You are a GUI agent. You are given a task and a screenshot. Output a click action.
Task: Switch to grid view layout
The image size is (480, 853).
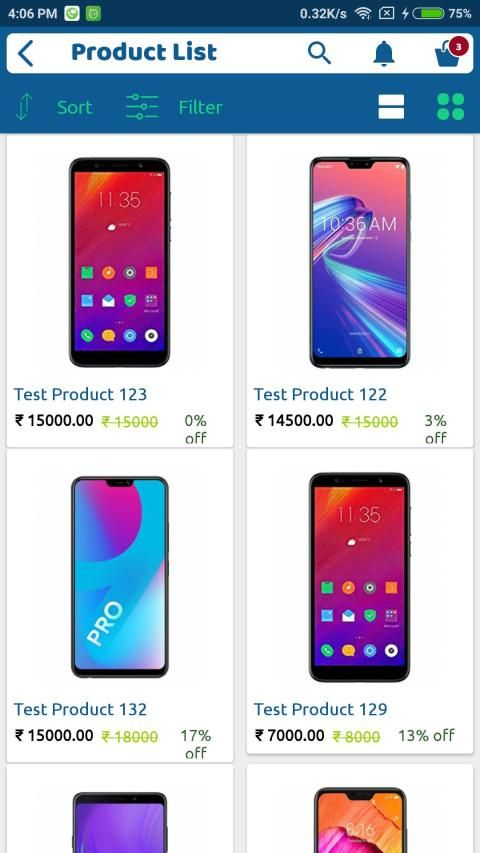pyautogui.click(x=451, y=107)
